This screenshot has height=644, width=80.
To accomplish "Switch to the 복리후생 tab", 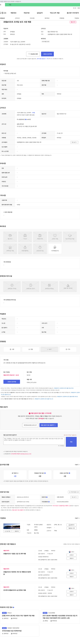I will point(47,18).
